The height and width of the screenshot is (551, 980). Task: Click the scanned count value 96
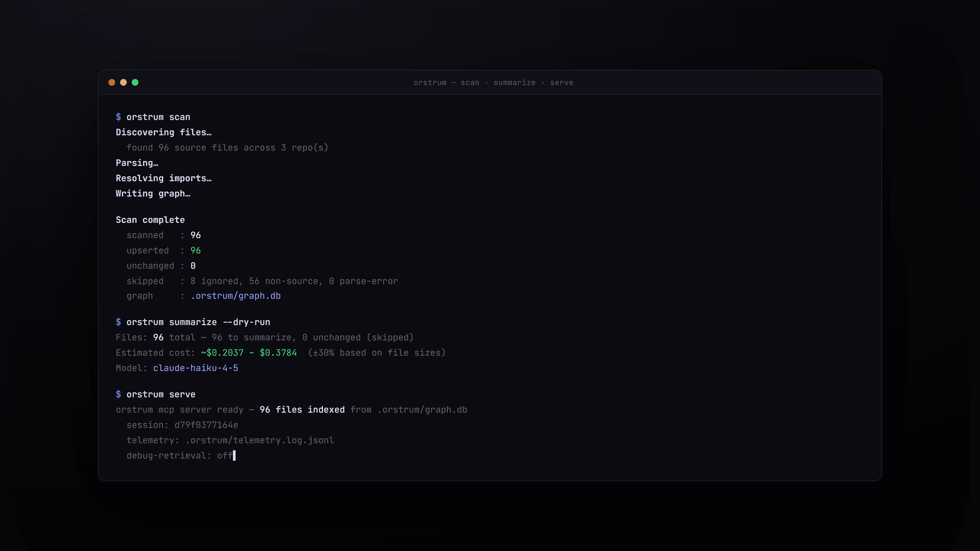(196, 235)
